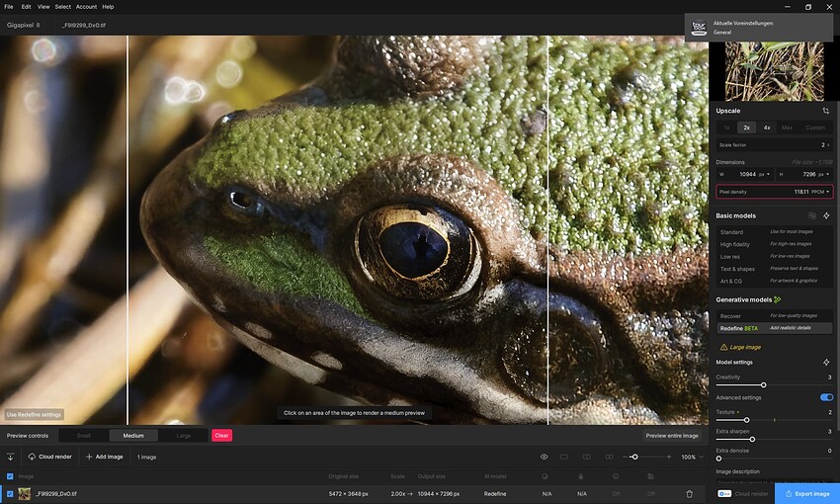840x504 pixels.
Task: Click the Export image button
Action: [806, 494]
